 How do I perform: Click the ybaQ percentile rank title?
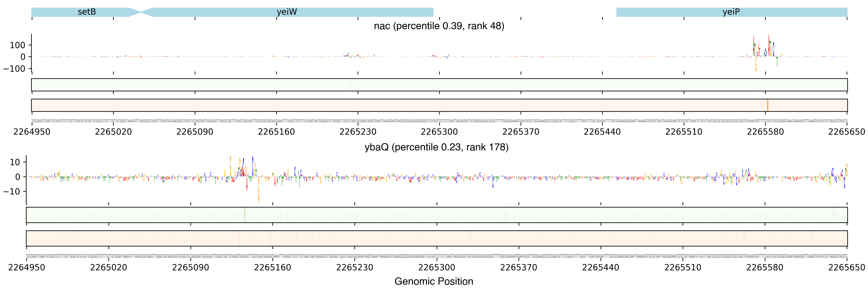tap(436, 147)
